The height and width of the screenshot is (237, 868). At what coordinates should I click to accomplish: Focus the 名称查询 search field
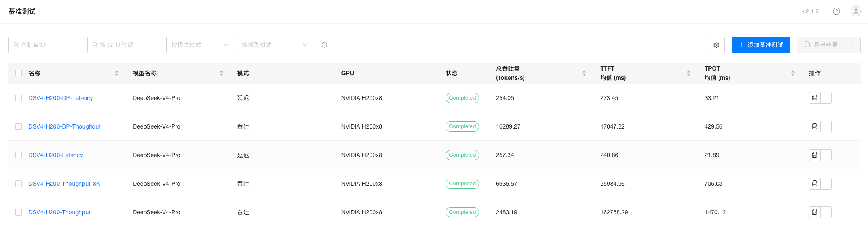46,45
